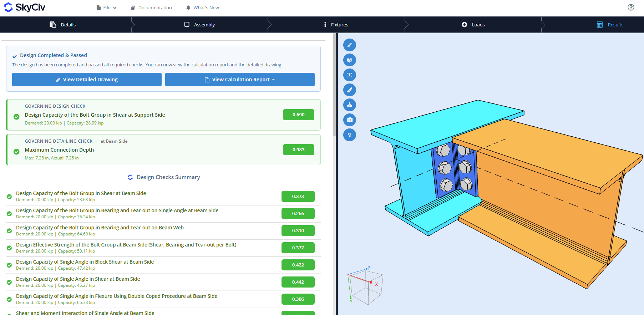
Task: Switch to the Assembly tab
Action: click(x=199, y=25)
